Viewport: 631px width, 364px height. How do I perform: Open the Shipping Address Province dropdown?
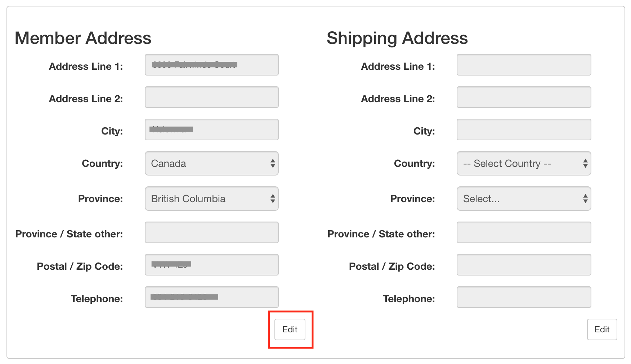pyautogui.click(x=524, y=199)
